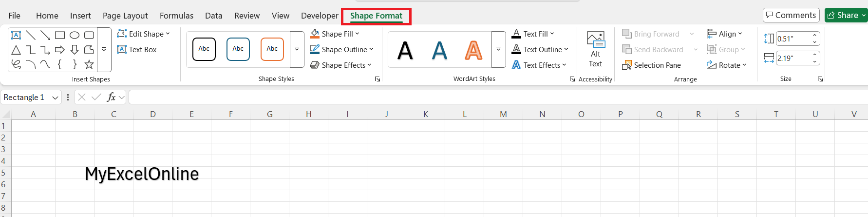This screenshot has width=868, height=217.
Task: Open the Text Fill dropdown
Action: pos(533,34)
